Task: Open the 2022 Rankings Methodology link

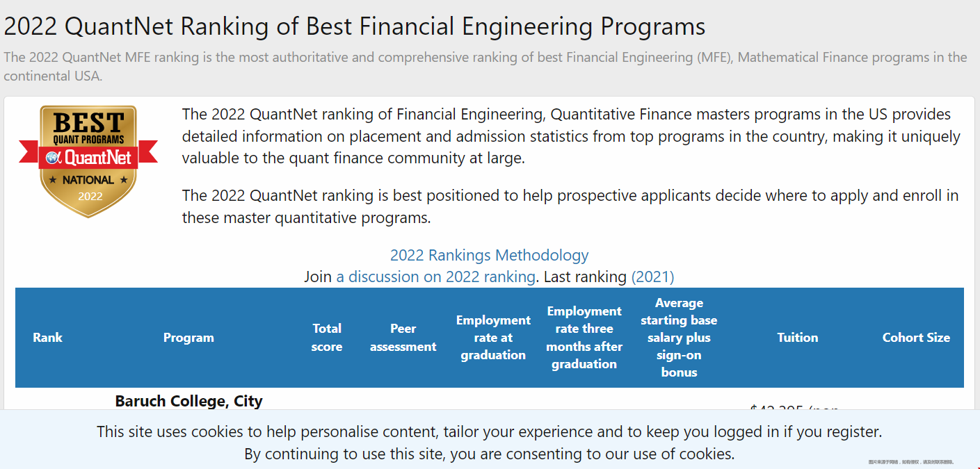Action: (489, 255)
